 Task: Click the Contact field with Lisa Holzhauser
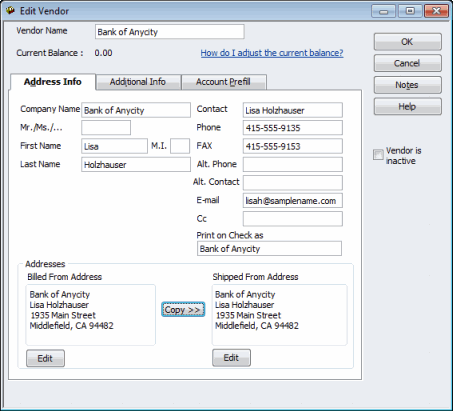293,110
